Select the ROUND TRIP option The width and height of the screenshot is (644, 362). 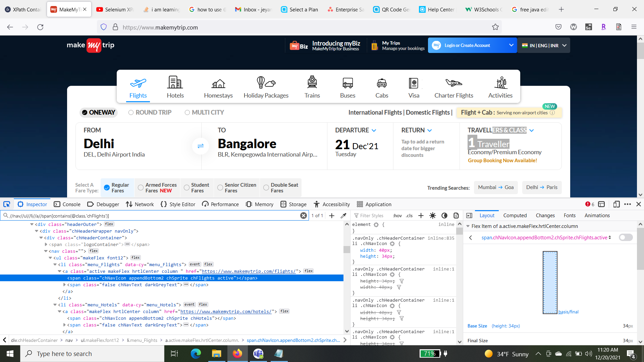(x=150, y=112)
